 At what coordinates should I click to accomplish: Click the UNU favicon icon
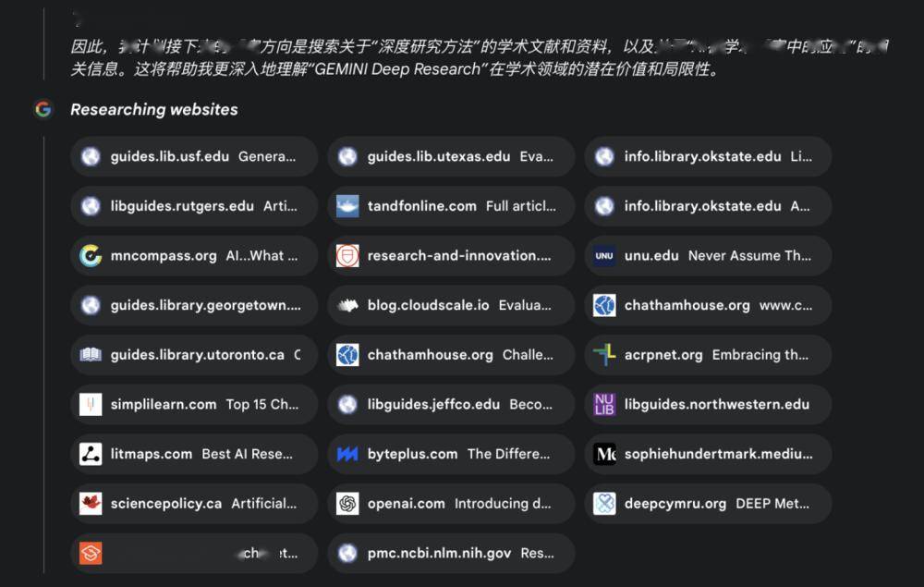tap(604, 256)
